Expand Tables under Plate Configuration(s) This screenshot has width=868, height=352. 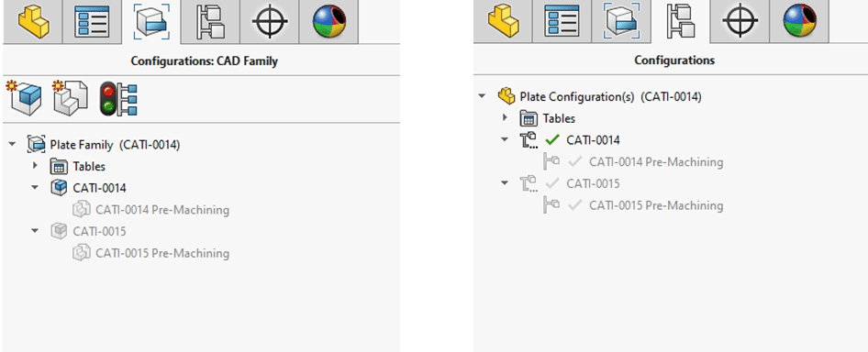coord(505,118)
